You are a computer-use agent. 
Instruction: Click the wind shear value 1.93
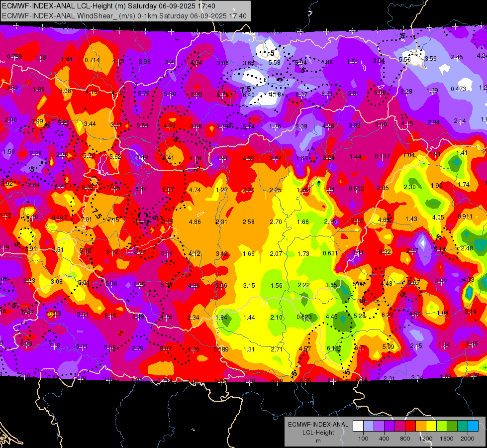click(x=437, y=185)
